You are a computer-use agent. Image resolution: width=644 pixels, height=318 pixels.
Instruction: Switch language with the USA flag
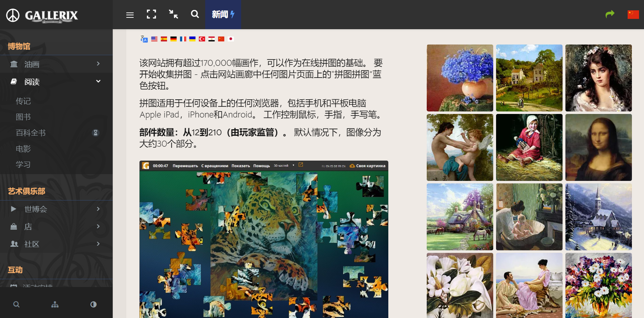(154, 39)
